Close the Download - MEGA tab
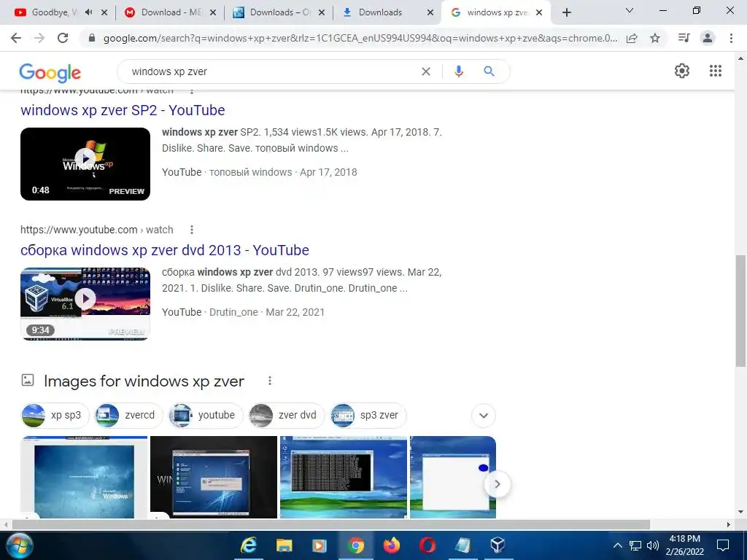 click(213, 12)
